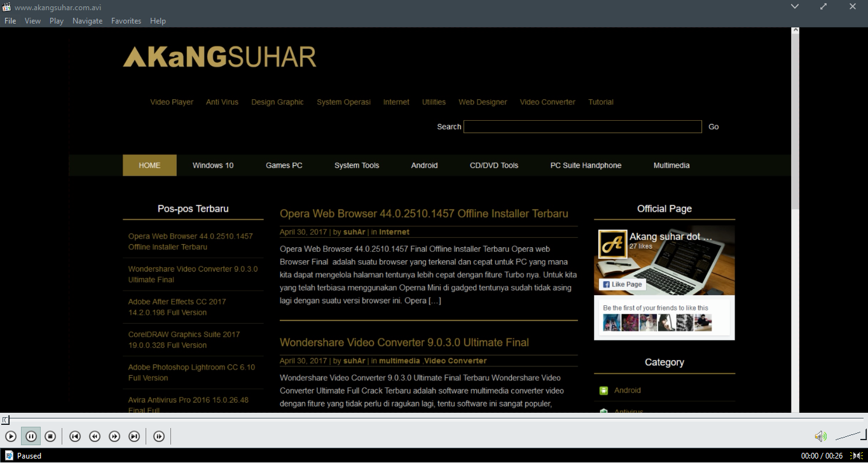This screenshot has height=463, width=868.
Task: Click sidebar link Wondershare Video Converter 9.0.3.0
Action: 193,274
